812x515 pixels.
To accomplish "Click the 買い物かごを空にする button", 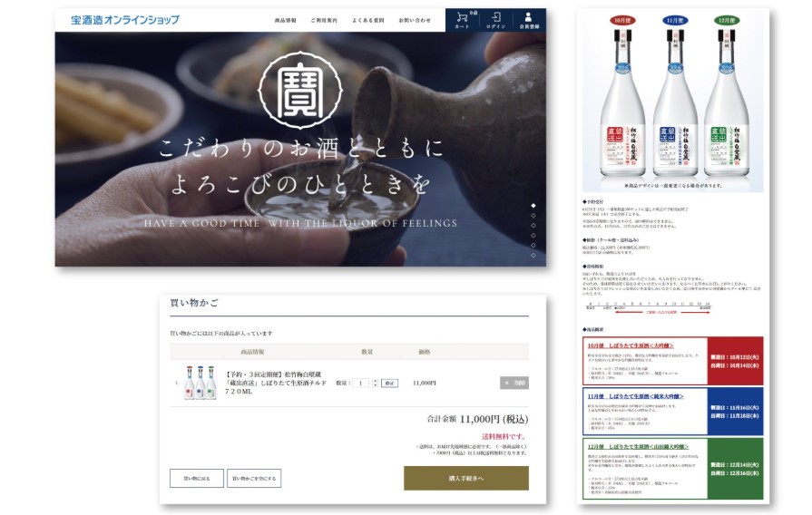I will (254, 478).
